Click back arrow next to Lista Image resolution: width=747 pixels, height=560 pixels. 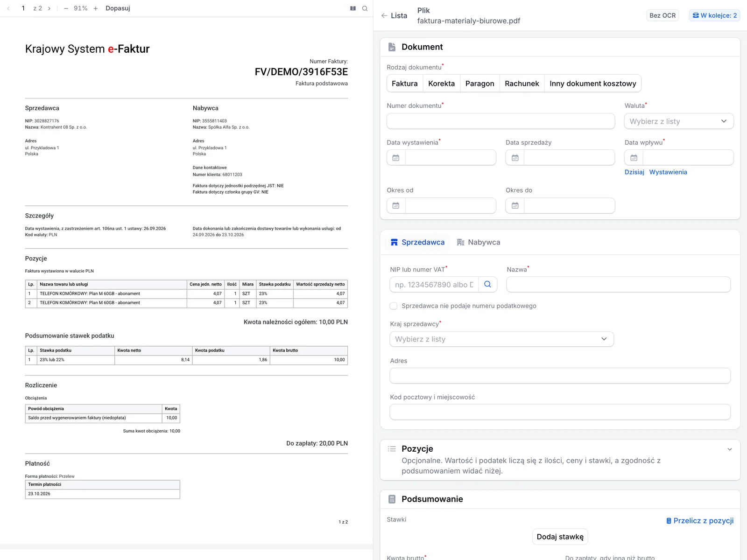coord(384,15)
